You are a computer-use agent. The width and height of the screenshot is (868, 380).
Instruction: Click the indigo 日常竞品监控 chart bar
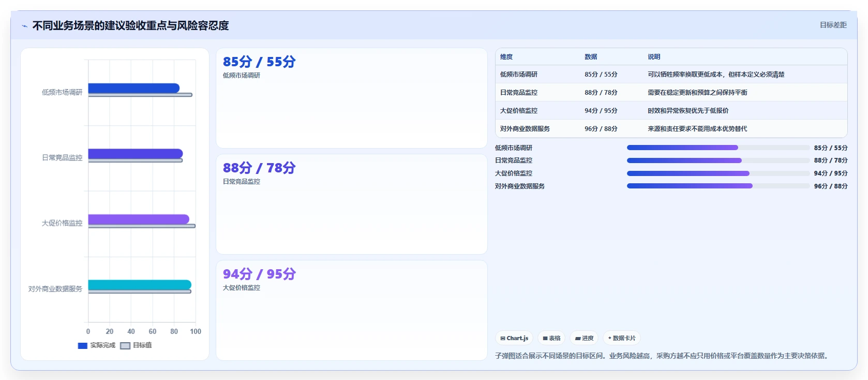[x=136, y=154]
